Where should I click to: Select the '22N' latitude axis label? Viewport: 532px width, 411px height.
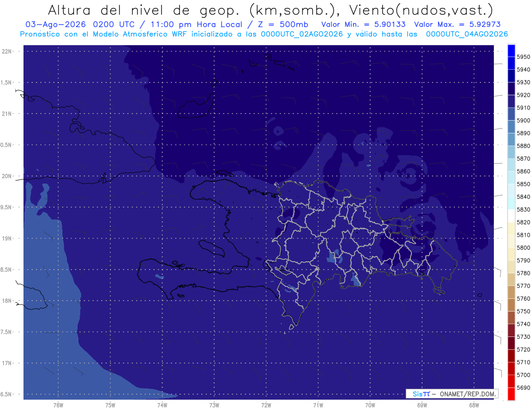pyautogui.click(x=7, y=51)
